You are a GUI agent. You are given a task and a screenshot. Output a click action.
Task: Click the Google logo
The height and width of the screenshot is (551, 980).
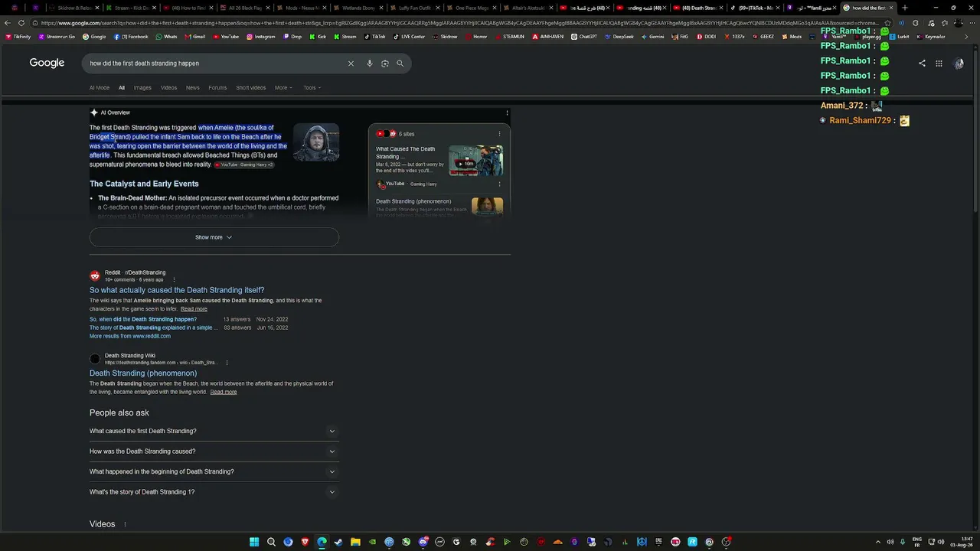47,63
